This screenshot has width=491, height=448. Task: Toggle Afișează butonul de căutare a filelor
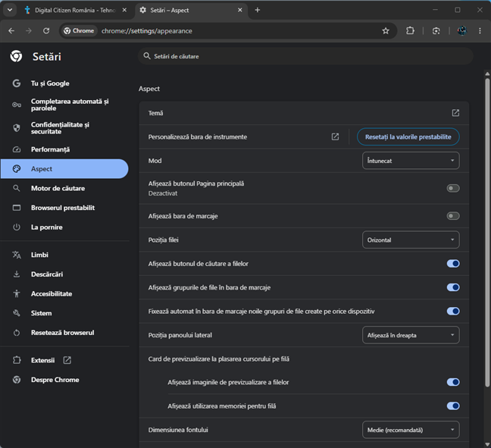[x=453, y=264]
